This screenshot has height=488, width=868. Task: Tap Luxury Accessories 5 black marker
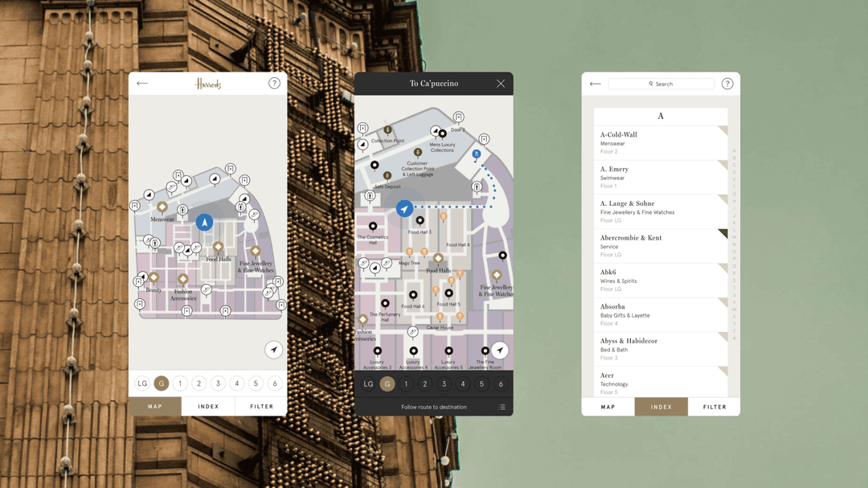pos(449,351)
